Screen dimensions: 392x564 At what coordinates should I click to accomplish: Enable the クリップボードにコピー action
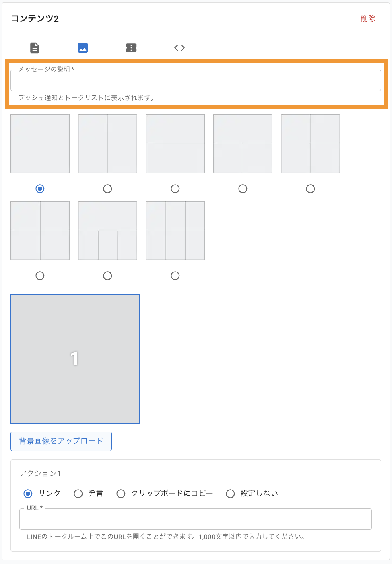tap(121, 493)
